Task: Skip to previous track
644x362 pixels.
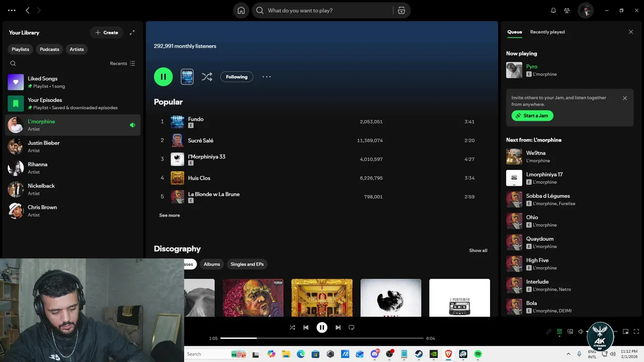Action: point(306,327)
